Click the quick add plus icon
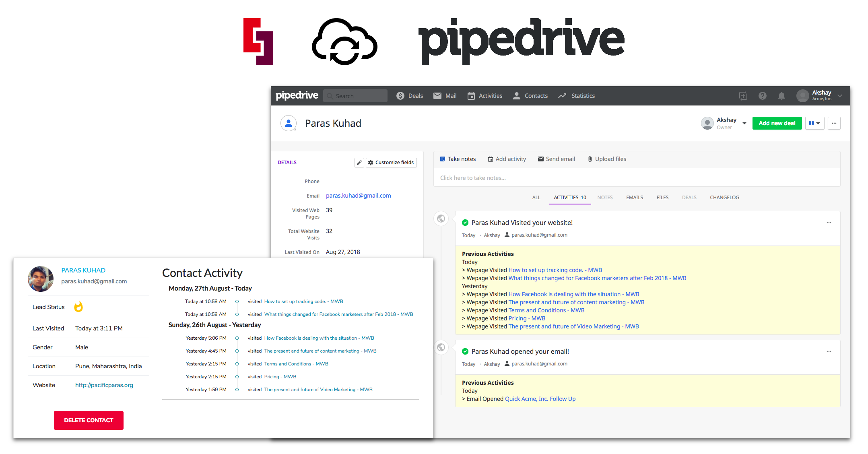868x454 pixels. 743,96
